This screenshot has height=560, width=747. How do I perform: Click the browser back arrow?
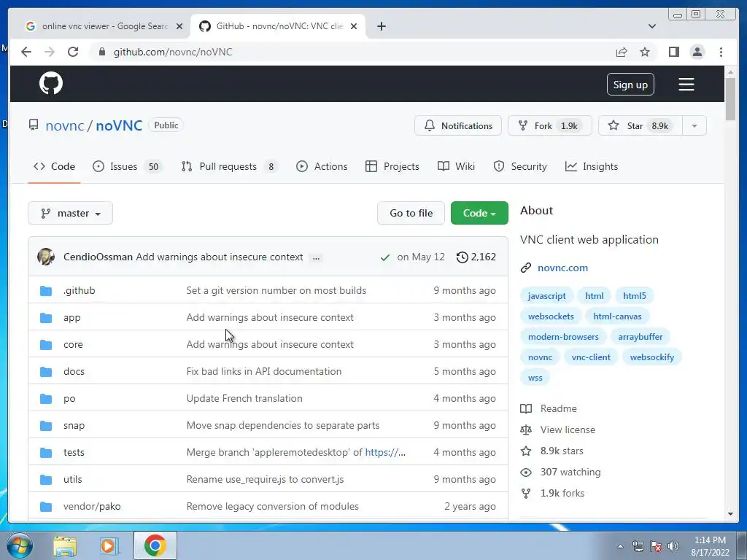click(x=26, y=52)
